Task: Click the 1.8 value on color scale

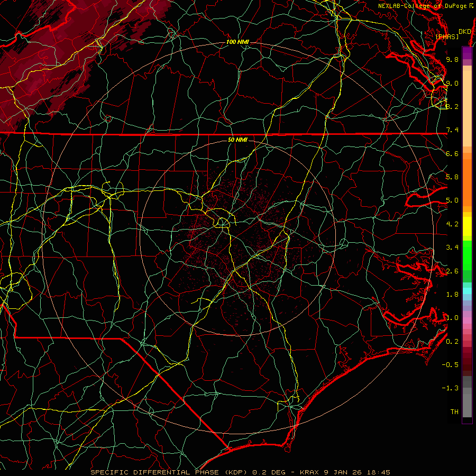Action: tap(452, 295)
